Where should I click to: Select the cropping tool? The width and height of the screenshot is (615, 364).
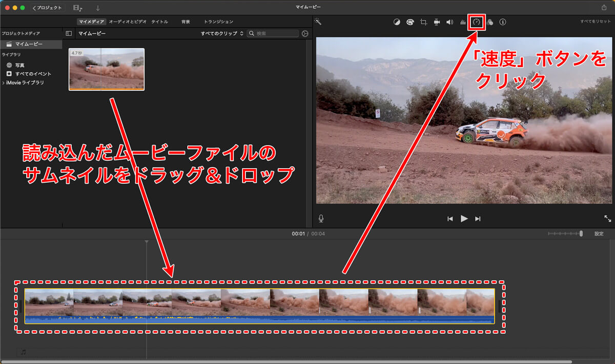click(423, 22)
